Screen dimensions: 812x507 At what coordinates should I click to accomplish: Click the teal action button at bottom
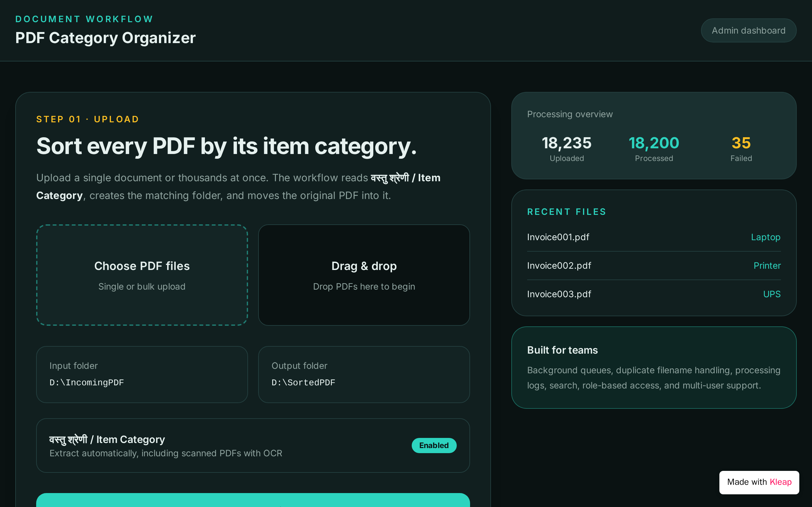coord(253,500)
